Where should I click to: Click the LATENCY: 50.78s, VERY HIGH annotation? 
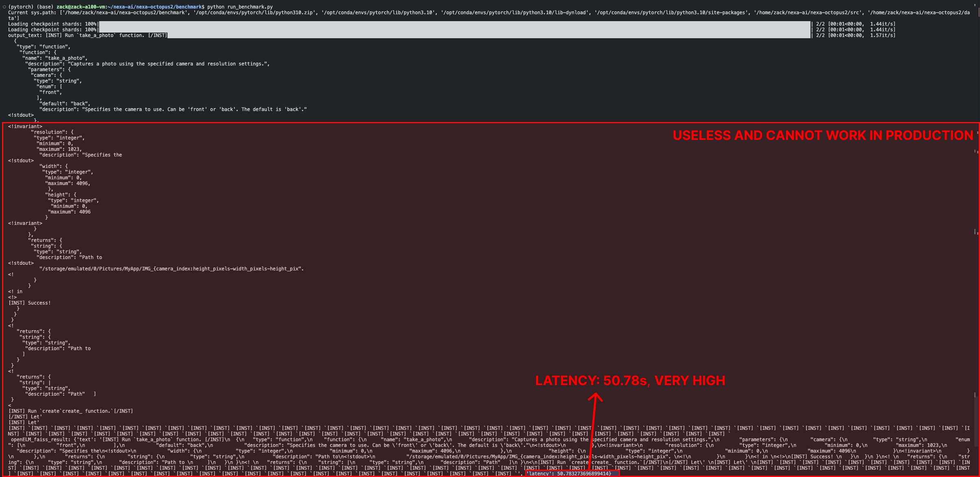[x=630, y=380]
